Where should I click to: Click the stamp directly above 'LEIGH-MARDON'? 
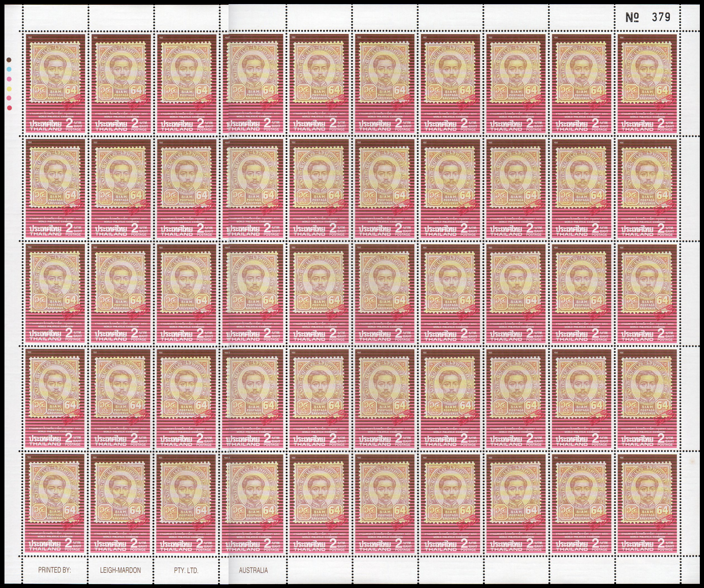click(x=121, y=504)
